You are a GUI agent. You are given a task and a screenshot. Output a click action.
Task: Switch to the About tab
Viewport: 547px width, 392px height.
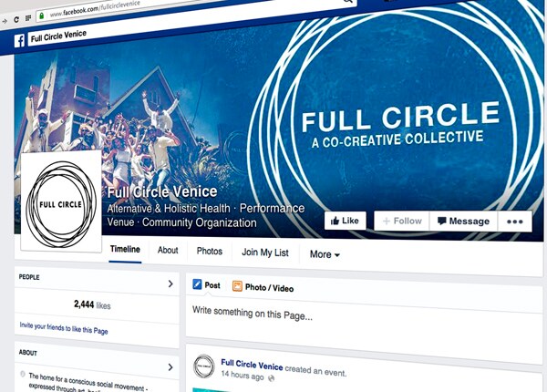coord(168,251)
